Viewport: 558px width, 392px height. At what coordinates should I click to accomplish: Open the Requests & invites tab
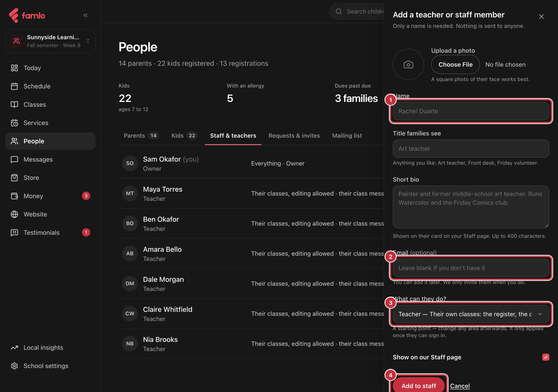[294, 135]
